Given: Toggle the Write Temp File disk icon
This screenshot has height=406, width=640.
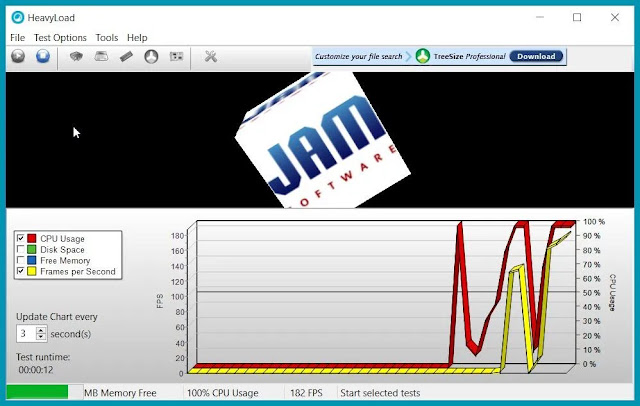Looking at the screenshot, I should pos(101,56).
